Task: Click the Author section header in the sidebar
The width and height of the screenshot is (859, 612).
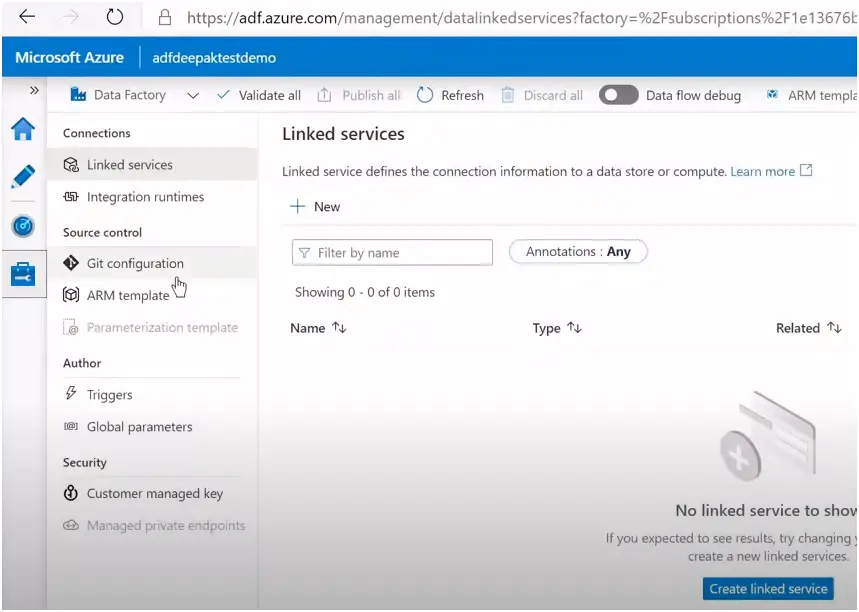Action: (x=82, y=363)
